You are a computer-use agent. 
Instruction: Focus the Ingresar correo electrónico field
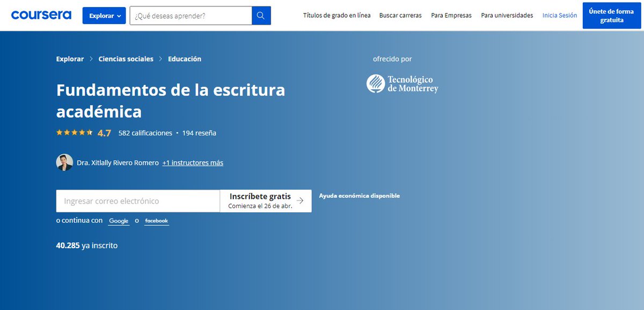pos(138,201)
